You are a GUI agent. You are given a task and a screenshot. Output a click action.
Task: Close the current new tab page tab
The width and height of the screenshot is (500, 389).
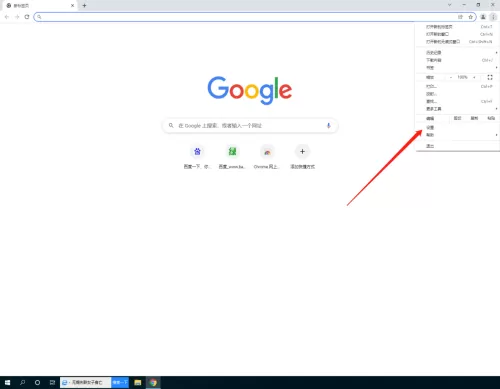coord(72,5)
